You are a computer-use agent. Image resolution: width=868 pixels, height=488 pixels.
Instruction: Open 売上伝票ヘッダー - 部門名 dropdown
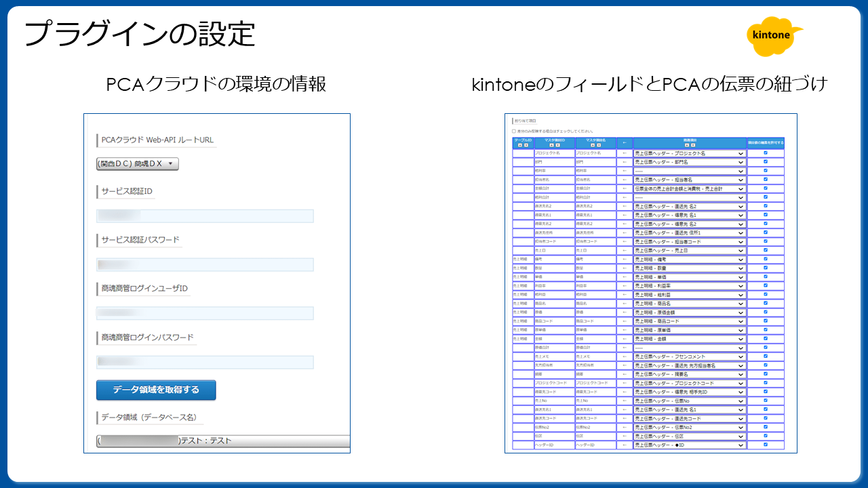click(x=690, y=162)
